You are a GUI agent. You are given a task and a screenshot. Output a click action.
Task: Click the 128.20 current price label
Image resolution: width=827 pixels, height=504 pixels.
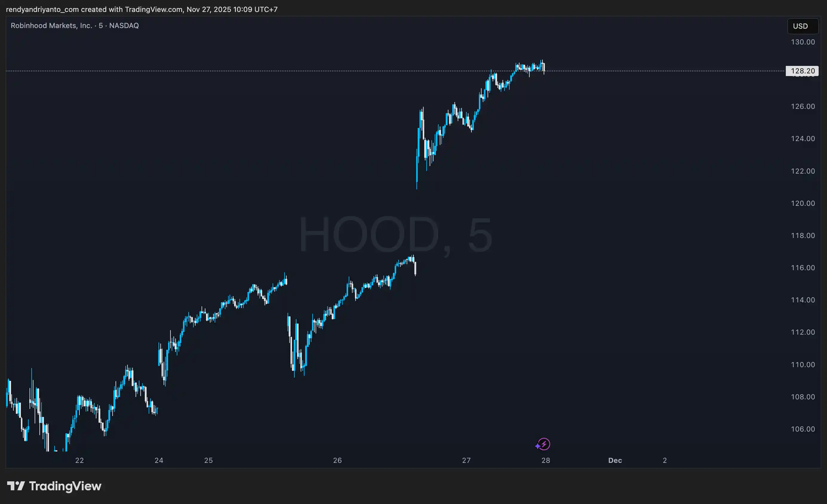[x=802, y=71]
